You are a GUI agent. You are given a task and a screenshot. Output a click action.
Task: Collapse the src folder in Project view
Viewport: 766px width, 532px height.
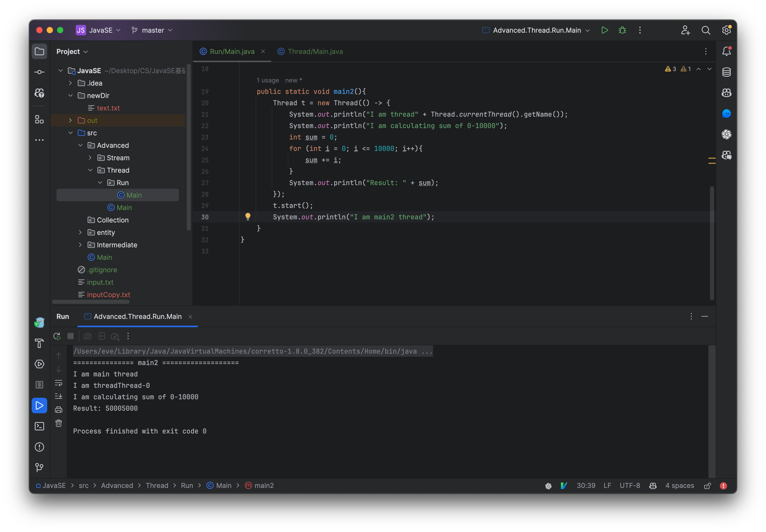pos(71,133)
